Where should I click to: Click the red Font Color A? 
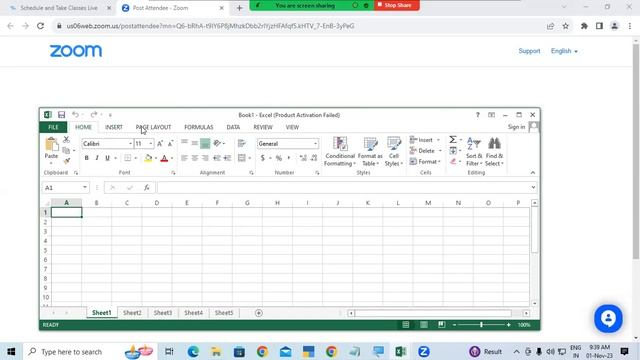point(164,158)
